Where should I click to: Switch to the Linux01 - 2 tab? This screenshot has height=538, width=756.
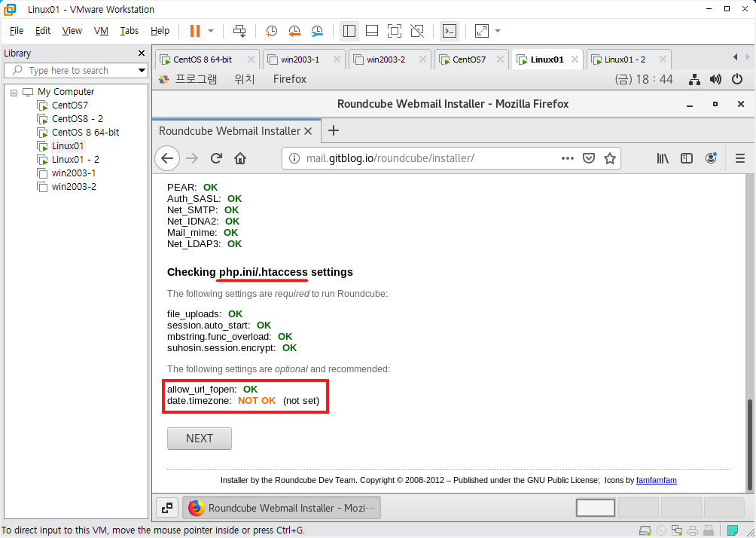[625, 60]
